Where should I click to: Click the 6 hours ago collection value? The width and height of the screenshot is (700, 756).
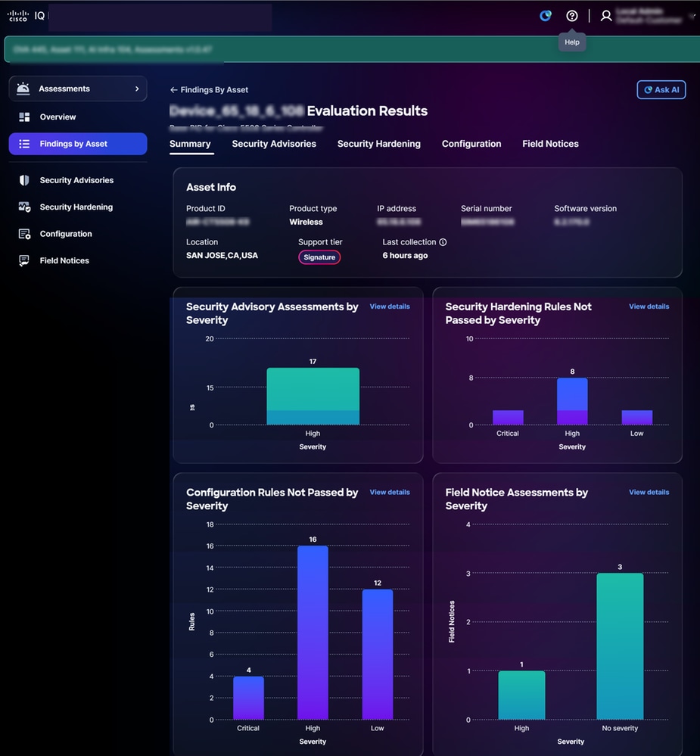(x=405, y=256)
